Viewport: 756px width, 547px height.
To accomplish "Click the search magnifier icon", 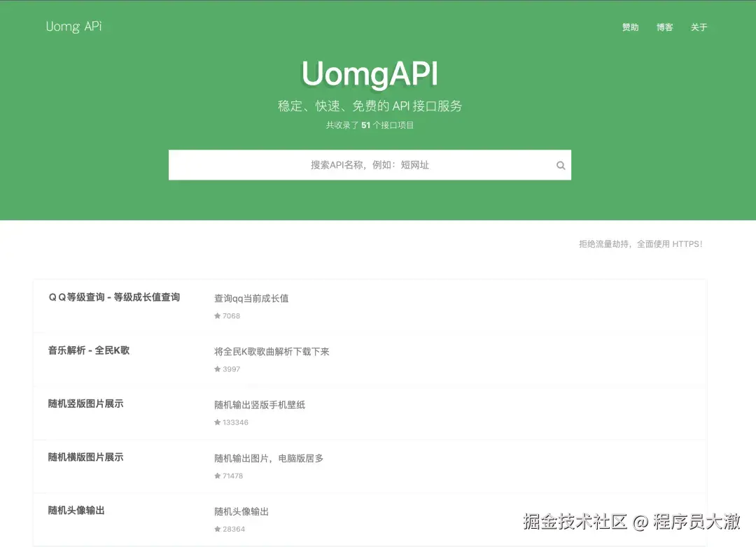I will [560, 165].
